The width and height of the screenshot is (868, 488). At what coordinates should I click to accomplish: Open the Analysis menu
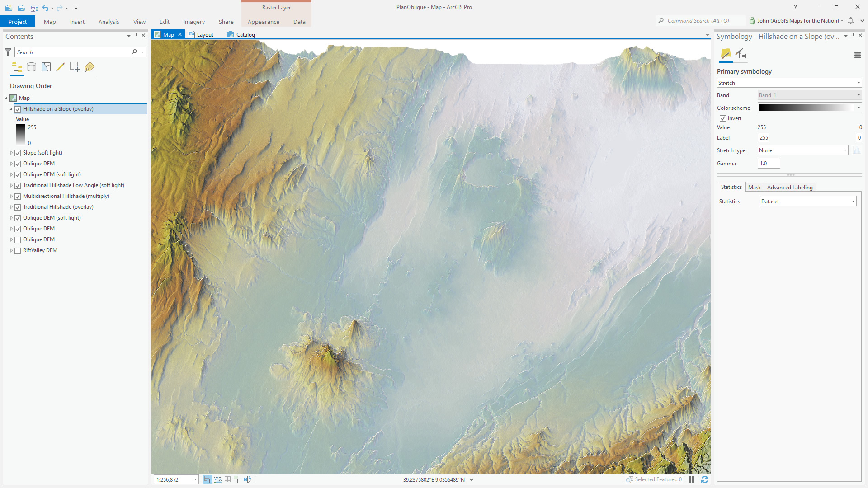pyautogui.click(x=108, y=21)
